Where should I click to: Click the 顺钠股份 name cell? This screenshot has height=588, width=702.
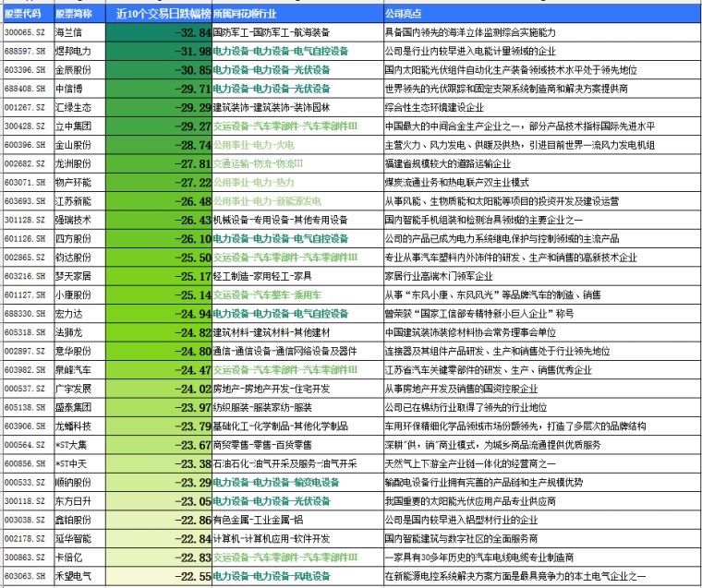[79, 483]
